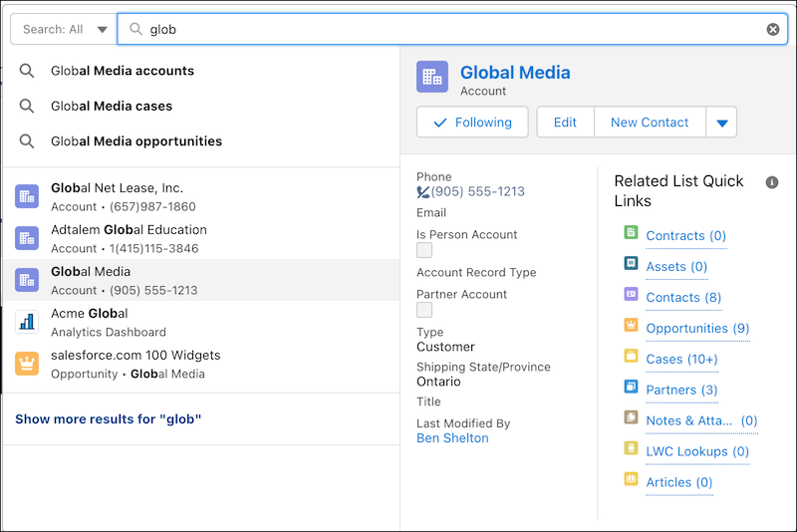Click the account icon in the Global Media result row
Viewport: 797px width, 532px height.
coord(27,280)
